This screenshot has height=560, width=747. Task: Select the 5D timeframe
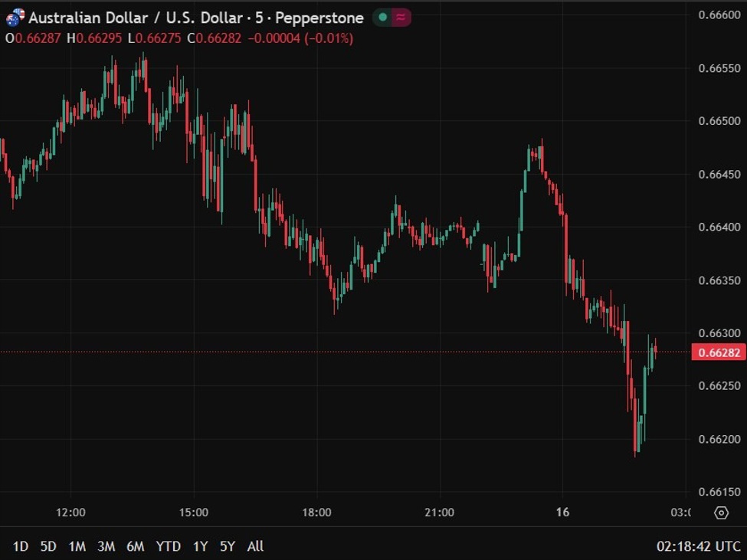coord(47,546)
